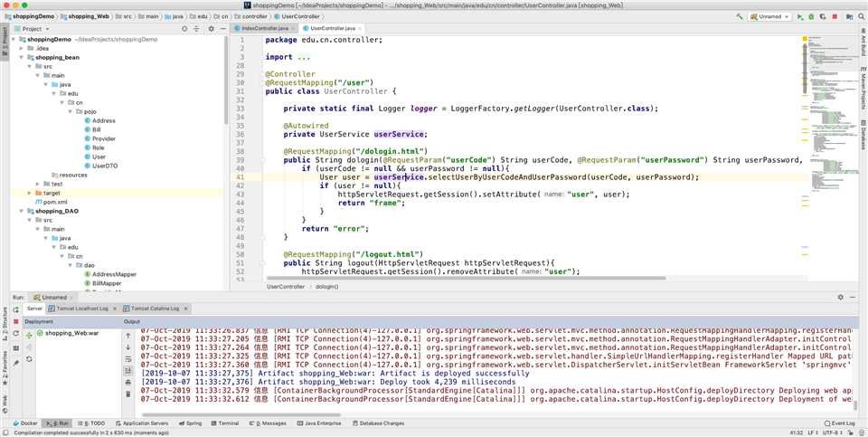The image size is (868, 437).
Task: Move down the console output with the down arrow
Action: [x=128, y=347]
